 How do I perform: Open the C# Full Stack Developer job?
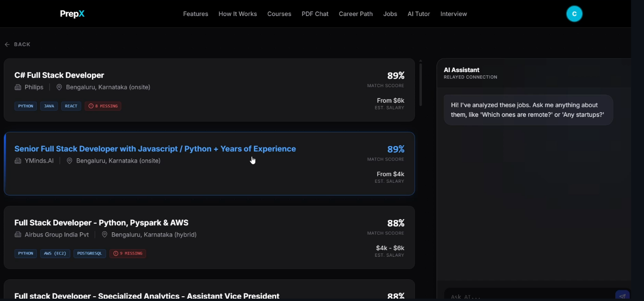59,75
